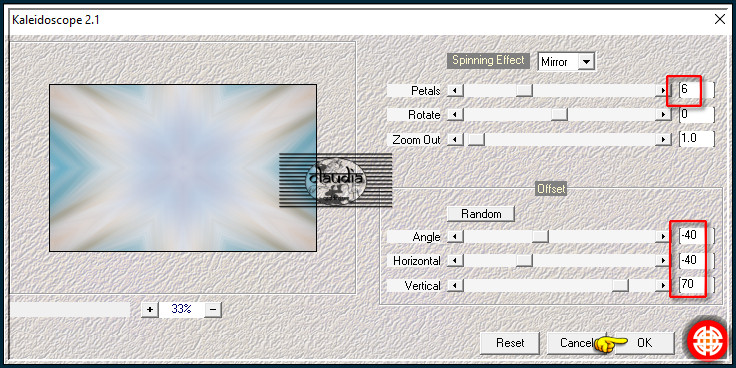Click the Vertical slider left arrow
Image resolution: width=736 pixels, height=368 pixels.
point(455,285)
